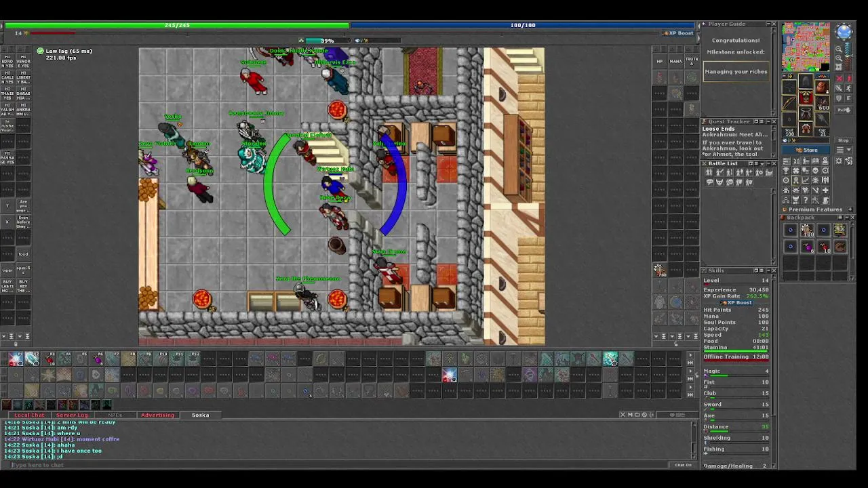This screenshot has height=488, width=868.
Task: Click the Low lag status indicator
Action: (64, 51)
